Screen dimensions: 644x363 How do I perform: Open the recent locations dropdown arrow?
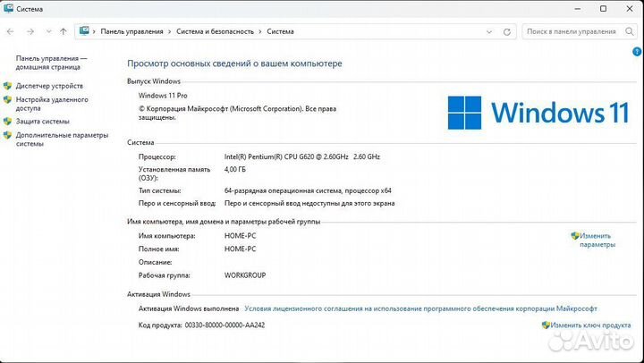pos(47,31)
